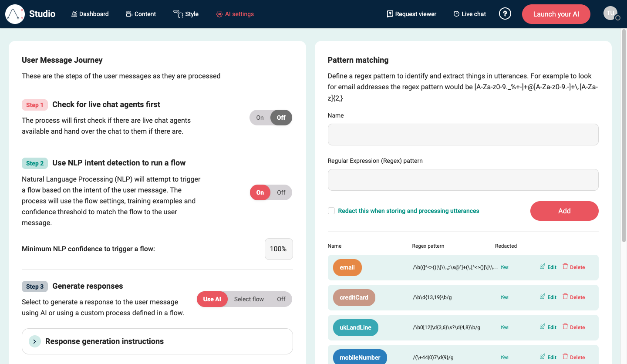Open Live chat
This screenshot has height=364, width=627.
click(x=469, y=14)
